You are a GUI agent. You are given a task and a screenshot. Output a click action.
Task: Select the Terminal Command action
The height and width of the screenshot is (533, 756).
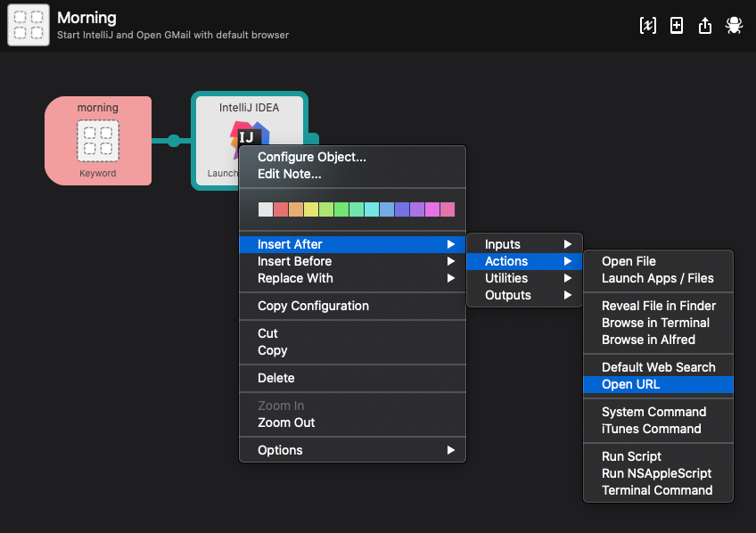click(x=658, y=490)
